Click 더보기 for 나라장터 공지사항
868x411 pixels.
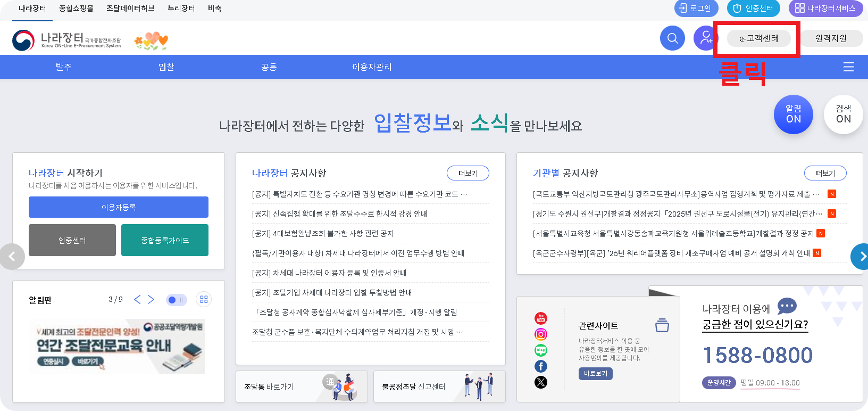click(x=468, y=173)
